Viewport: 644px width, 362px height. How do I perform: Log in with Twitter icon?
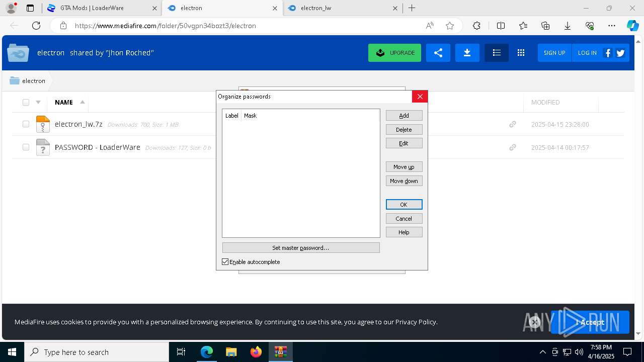[620, 53]
